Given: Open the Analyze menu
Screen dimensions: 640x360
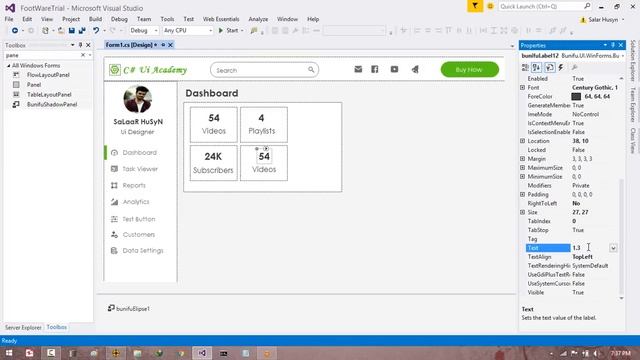Looking at the screenshot, I should 258,19.
